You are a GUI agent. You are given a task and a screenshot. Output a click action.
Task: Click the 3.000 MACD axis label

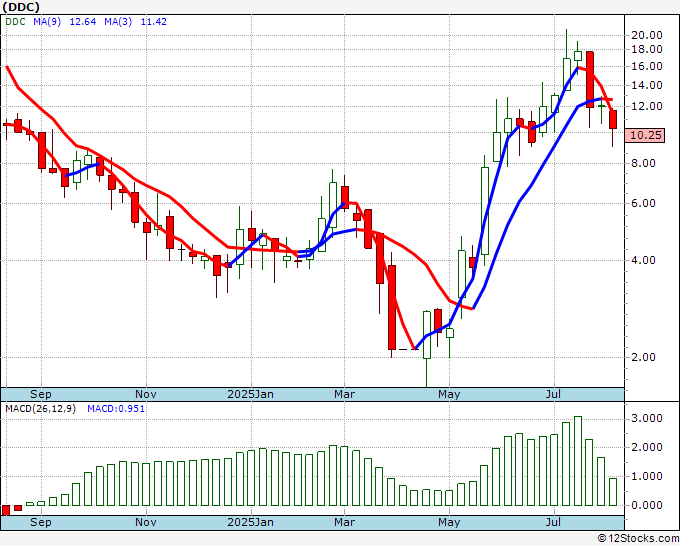[x=647, y=418]
